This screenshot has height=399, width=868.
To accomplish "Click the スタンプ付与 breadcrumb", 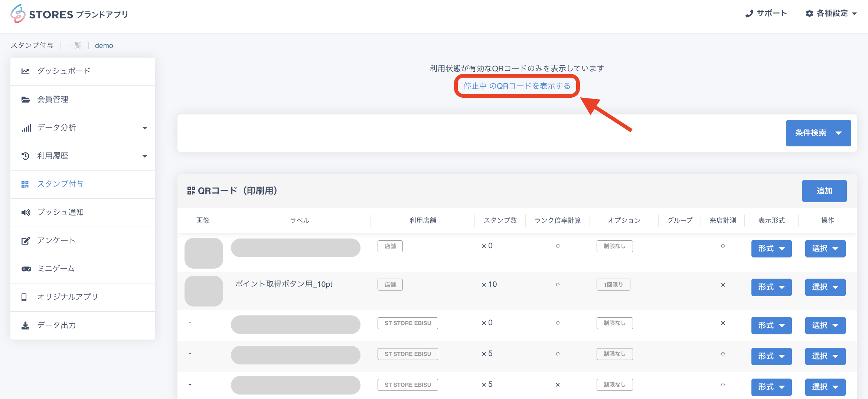I will [x=32, y=45].
